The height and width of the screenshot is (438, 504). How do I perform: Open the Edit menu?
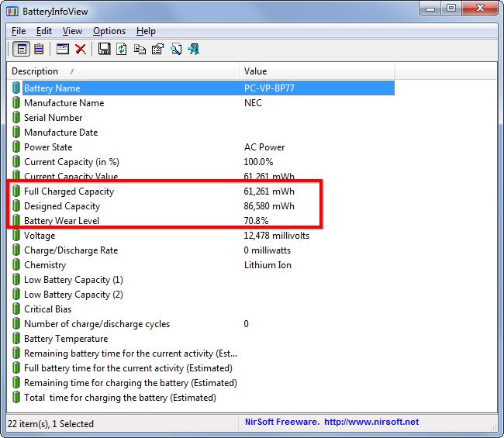point(44,31)
